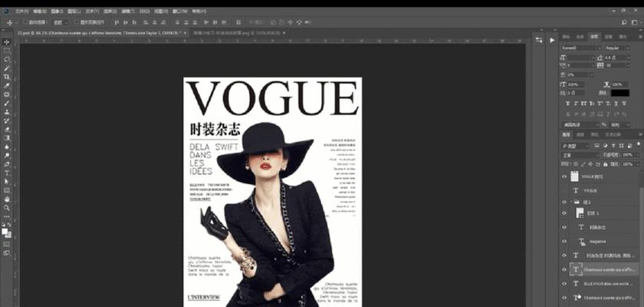The width and height of the screenshot is (644, 307).
Task: Show the hidden VOGUE text layer
Action: (x=564, y=190)
